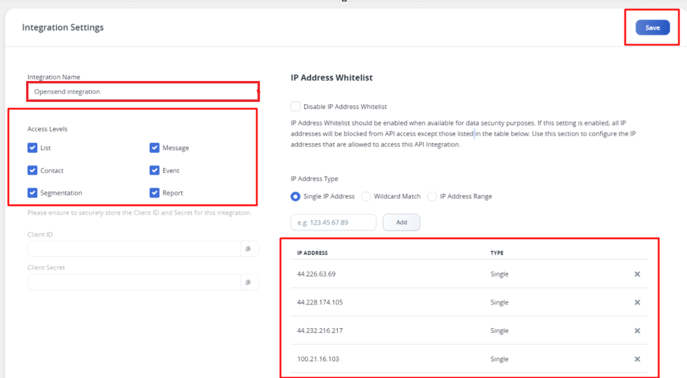687x378 pixels.
Task: Remove IP address 44.226.63.69
Action: [637, 274]
